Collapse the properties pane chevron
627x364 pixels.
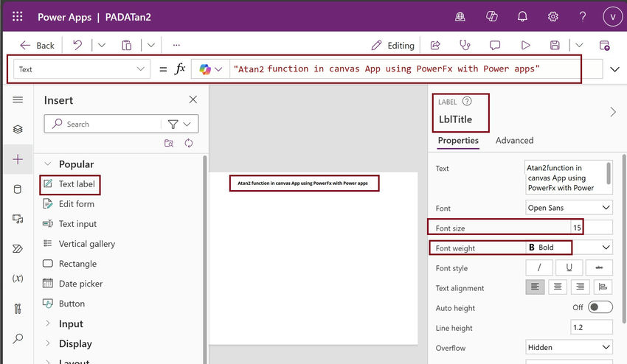pyautogui.click(x=613, y=112)
